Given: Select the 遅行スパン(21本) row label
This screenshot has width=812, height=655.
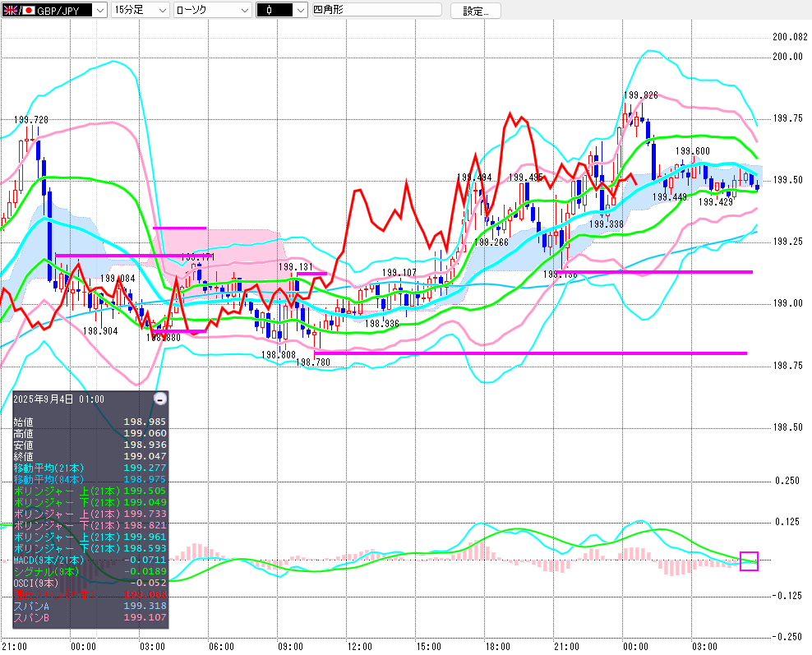Looking at the screenshot, I should pos(54,594).
